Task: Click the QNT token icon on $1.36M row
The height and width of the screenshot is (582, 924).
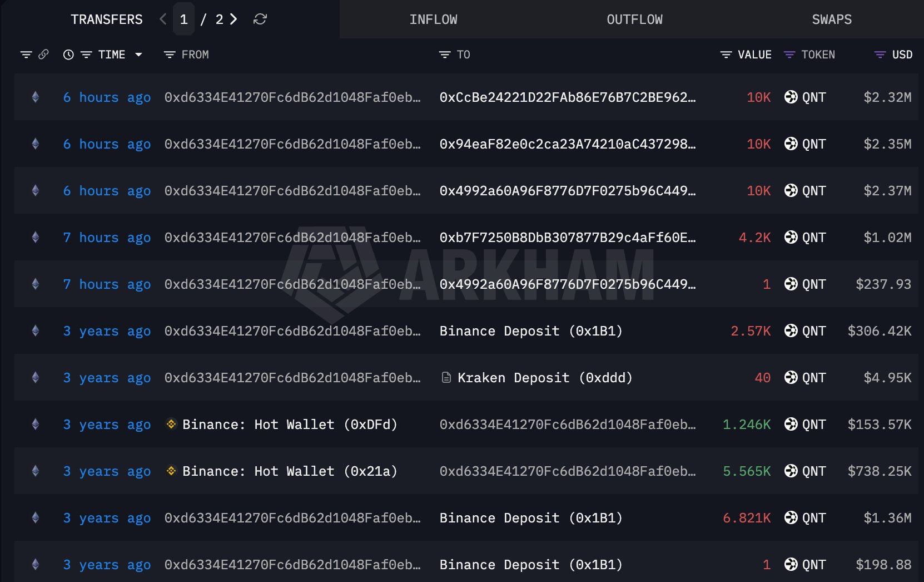Action: 791,518
